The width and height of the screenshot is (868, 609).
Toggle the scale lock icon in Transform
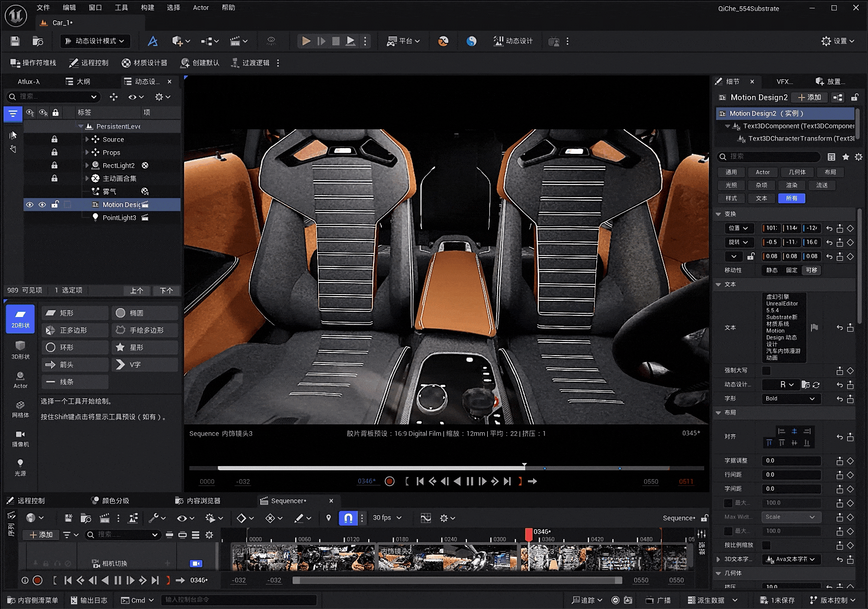751,256
